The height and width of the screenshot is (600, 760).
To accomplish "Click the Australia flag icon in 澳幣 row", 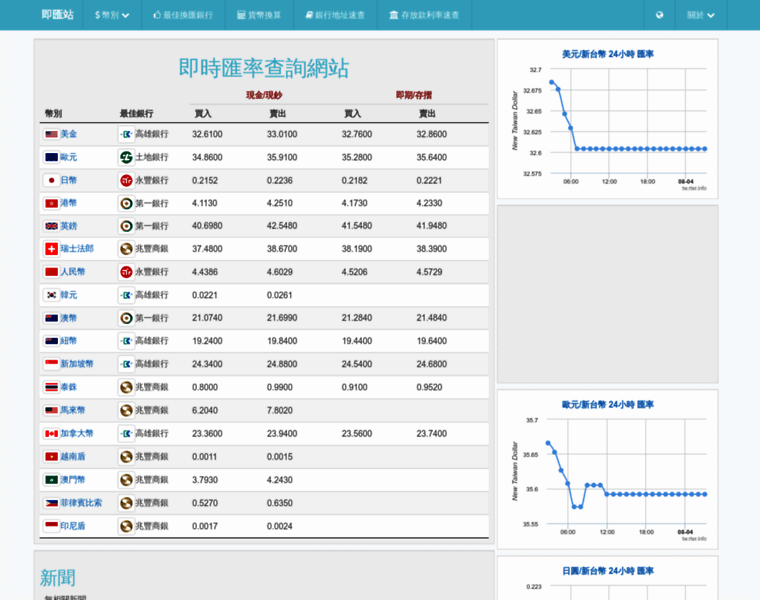I will [51, 318].
